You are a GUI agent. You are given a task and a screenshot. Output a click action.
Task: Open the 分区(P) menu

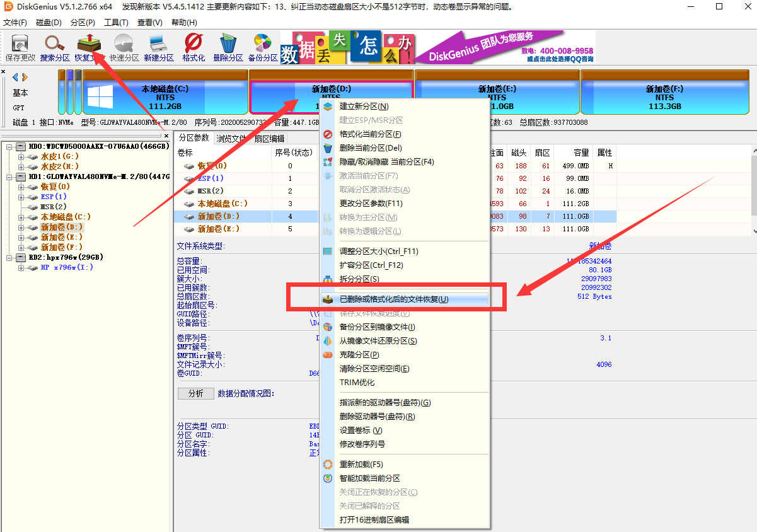(x=83, y=23)
